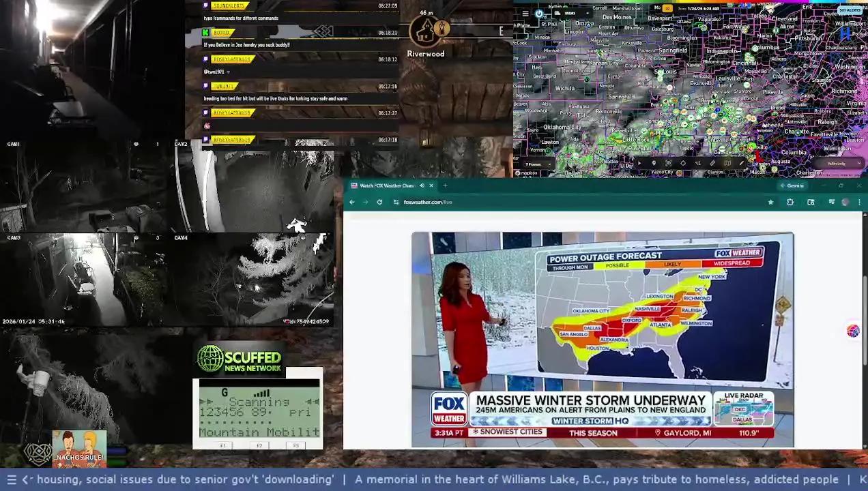Click the news ticker back arrow
Viewport: 868px width, 491px height.
pyautogui.click(x=27, y=479)
